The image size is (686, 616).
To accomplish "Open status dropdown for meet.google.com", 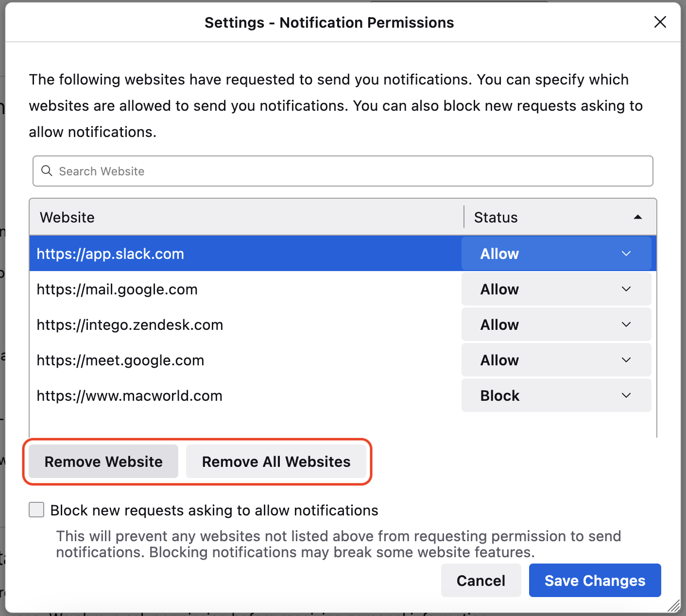I will pos(556,360).
